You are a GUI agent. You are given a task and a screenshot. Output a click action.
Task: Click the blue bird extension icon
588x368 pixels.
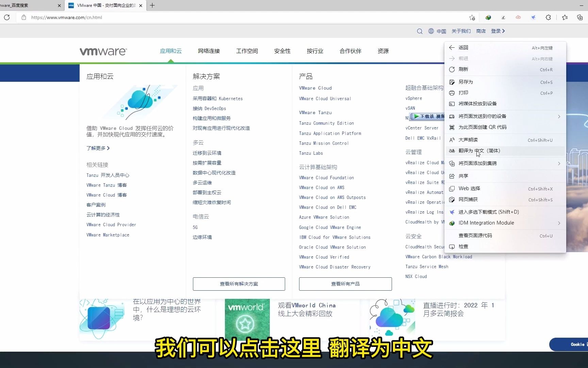[x=533, y=17]
